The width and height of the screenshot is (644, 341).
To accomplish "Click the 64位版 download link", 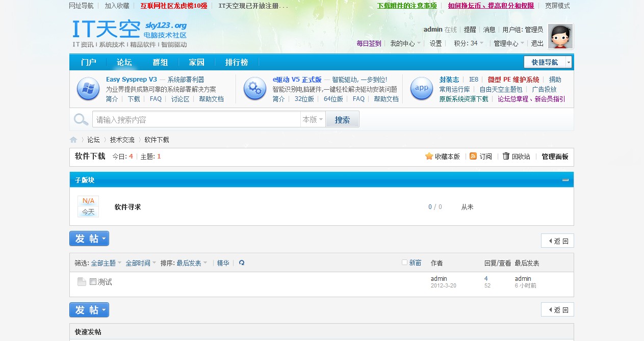I will point(333,99).
